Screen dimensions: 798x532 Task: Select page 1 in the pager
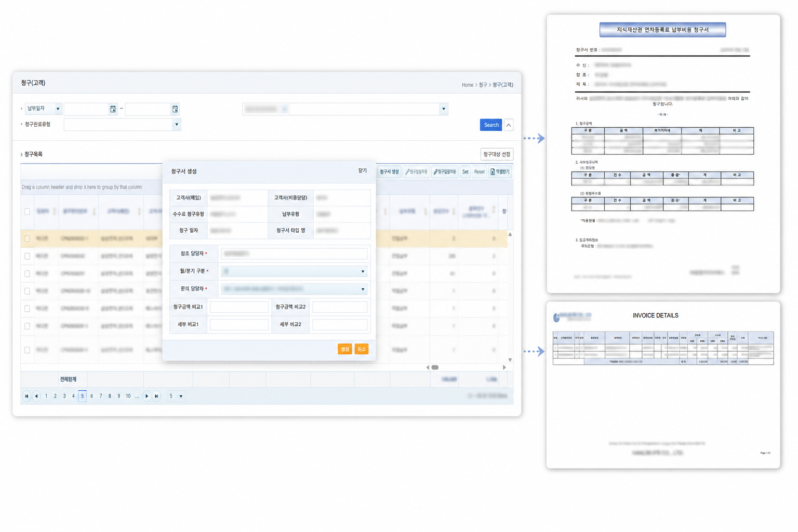[46, 396]
